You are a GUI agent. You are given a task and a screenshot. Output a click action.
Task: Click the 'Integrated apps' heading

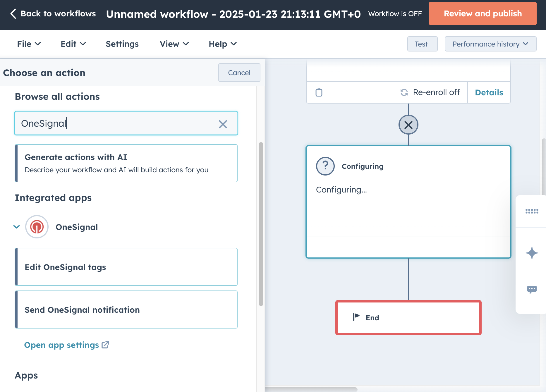(53, 198)
